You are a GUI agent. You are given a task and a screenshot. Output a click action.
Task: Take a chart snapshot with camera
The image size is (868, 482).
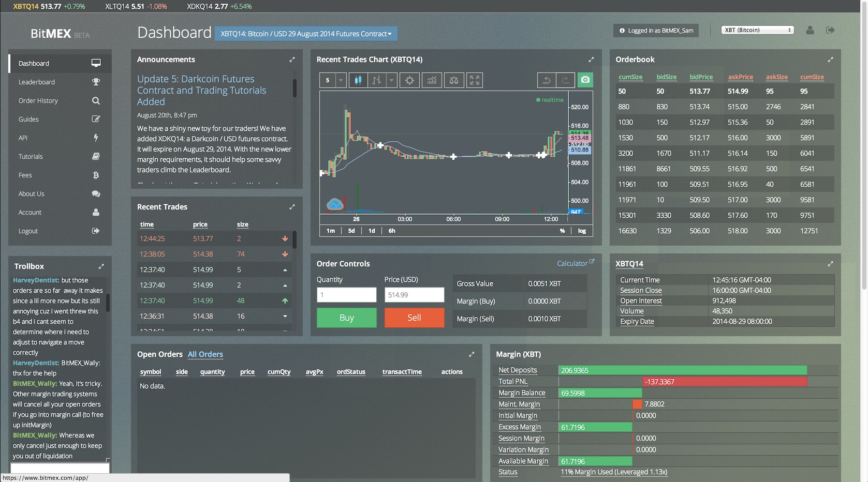tap(585, 80)
